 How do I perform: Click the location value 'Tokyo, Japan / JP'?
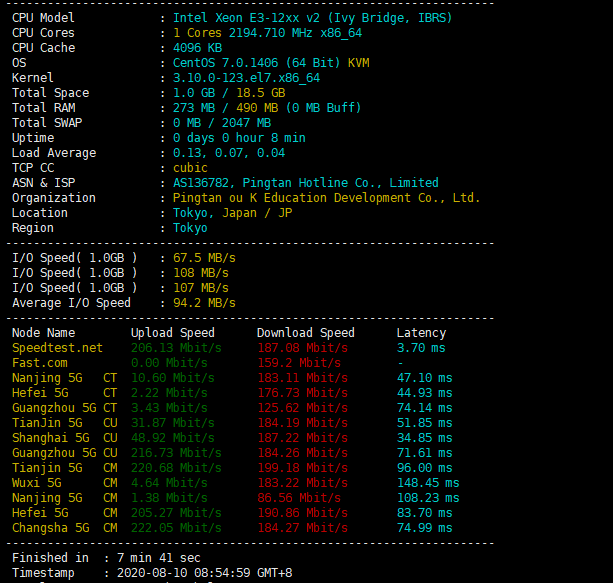pyautogui.click(x=233, y=213)
